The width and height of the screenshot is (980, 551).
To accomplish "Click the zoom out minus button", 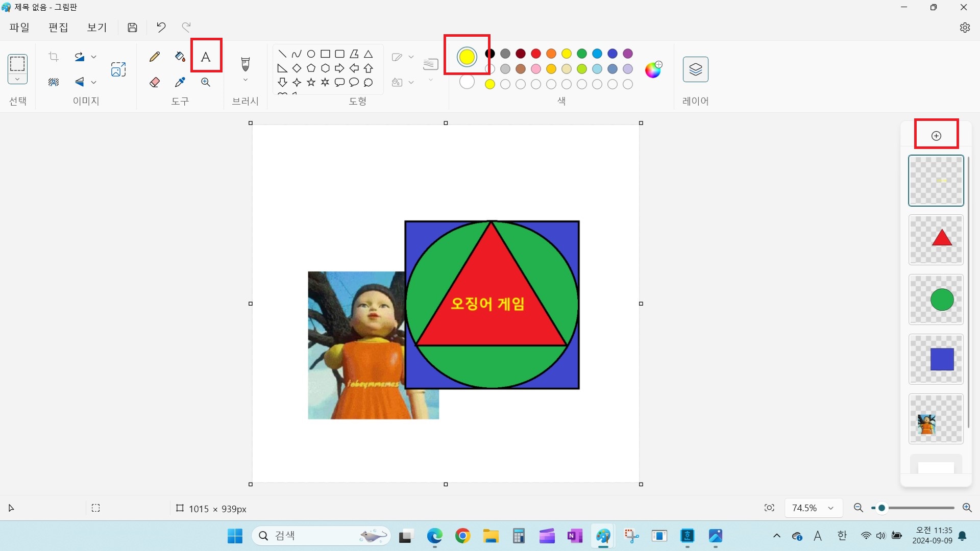I will pyautogui.click(x=858, y=508).
